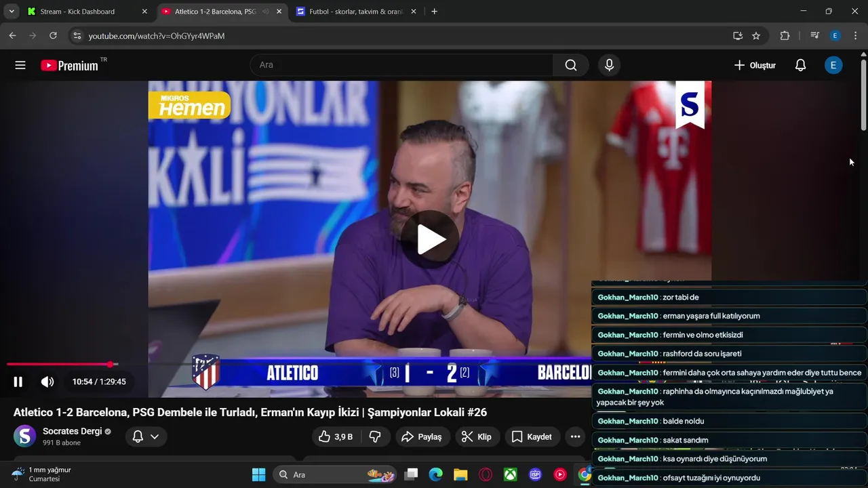Launch Microsoft Edge from taskbar
Viewport: 868px width, 488px height.
(x=435, y=474)
